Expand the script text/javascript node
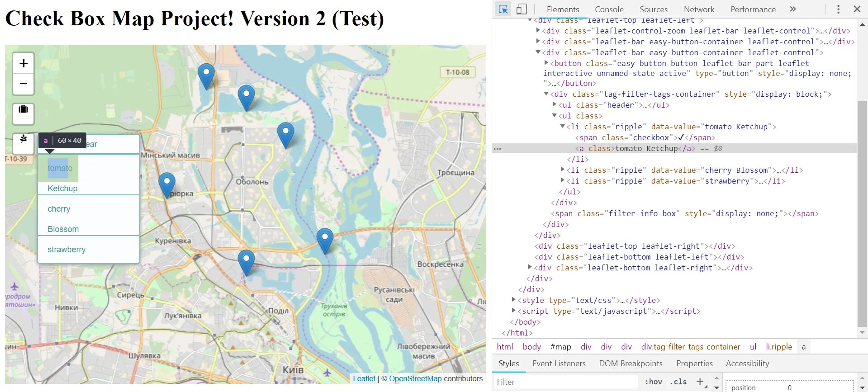 [x=513, y=311]
